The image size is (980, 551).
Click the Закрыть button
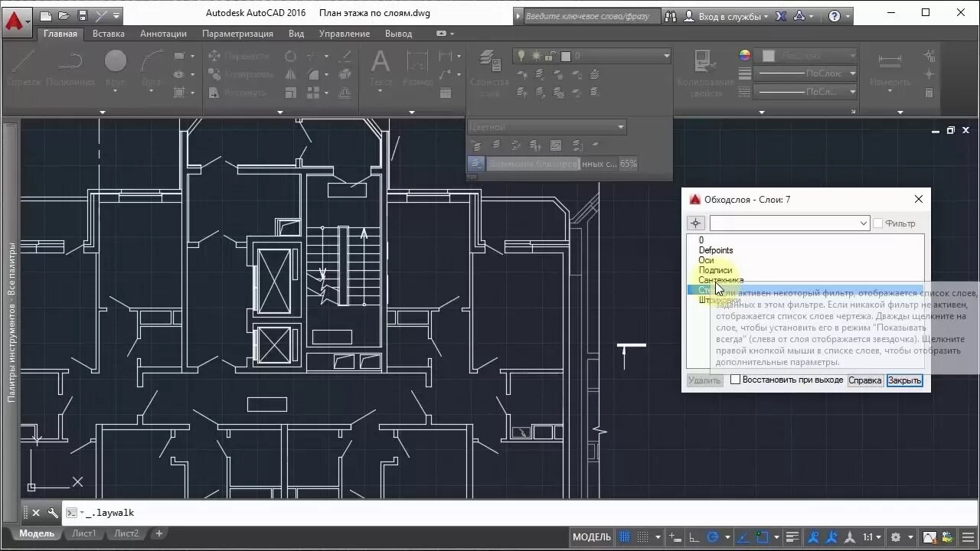coord(904,380)
